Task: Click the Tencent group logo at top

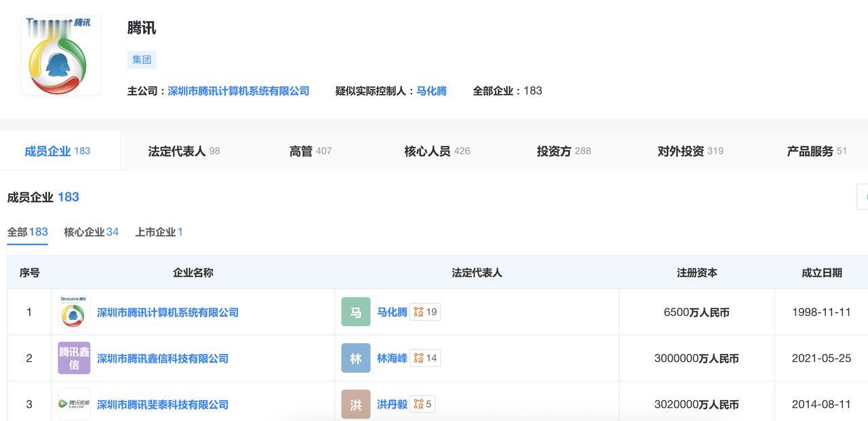Action: tap(61, 56)
